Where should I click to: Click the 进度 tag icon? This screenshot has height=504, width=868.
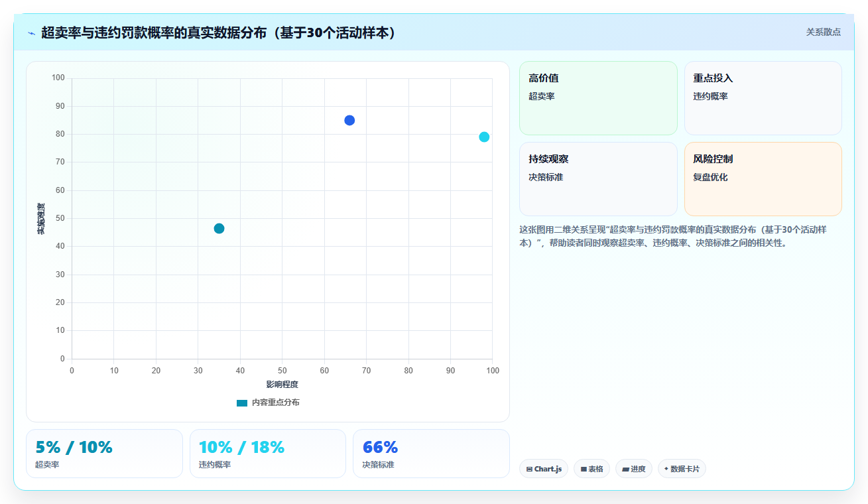625,470
